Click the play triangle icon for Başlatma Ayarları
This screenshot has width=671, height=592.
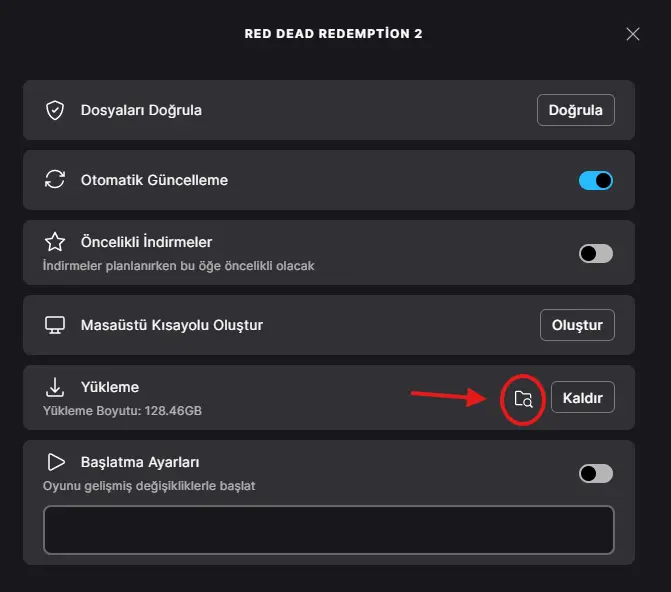(56, 462)
